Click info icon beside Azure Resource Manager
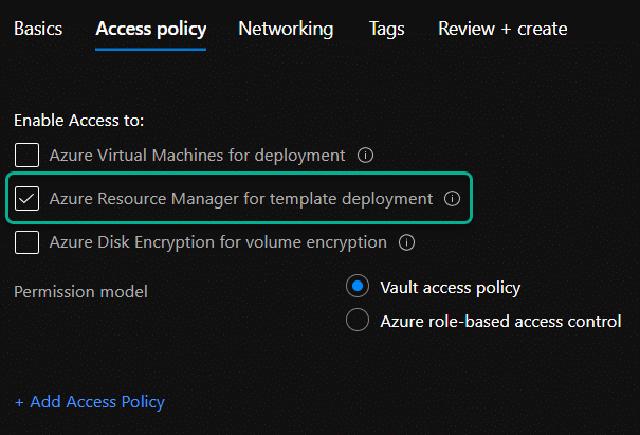640x435 pixels. click(452, 199)
